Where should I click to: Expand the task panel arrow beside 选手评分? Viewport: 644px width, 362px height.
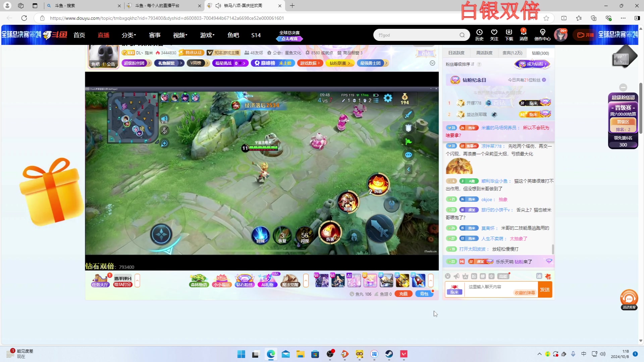click(137, 281)
